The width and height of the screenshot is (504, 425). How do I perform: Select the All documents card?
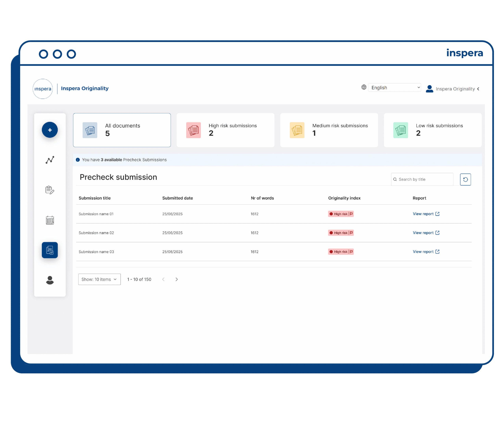[122, 130]
